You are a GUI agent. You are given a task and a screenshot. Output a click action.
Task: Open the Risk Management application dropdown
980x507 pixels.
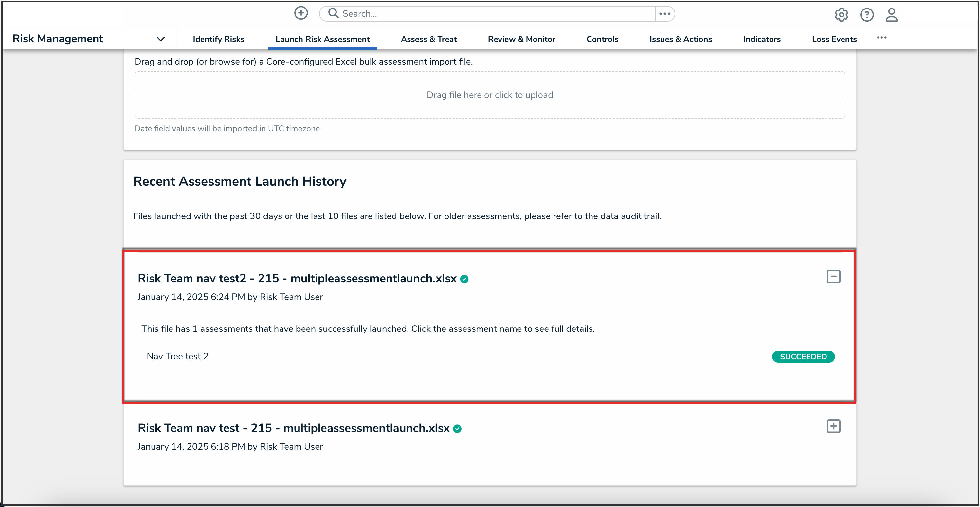click(160, 39)
